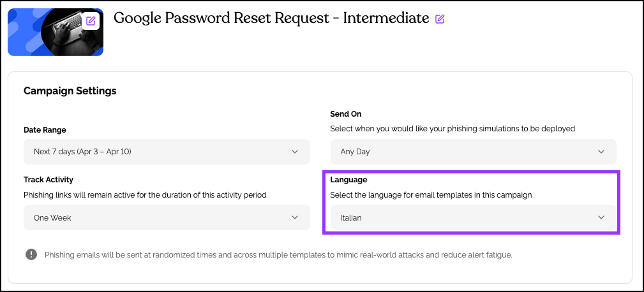Click the Track Activity chevron arrow

click(x=294, y=217)
